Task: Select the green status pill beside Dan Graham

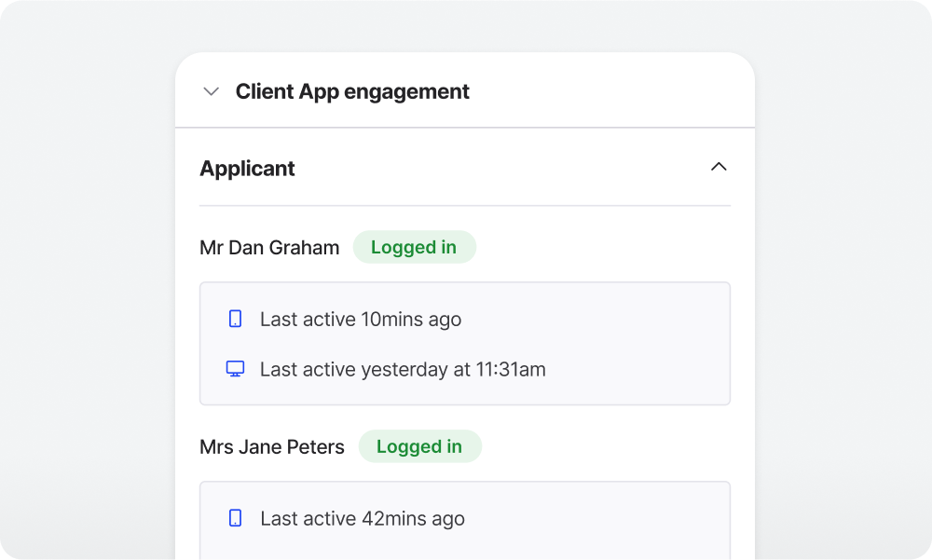Action: pyautogui.click(x=414, y=247)
